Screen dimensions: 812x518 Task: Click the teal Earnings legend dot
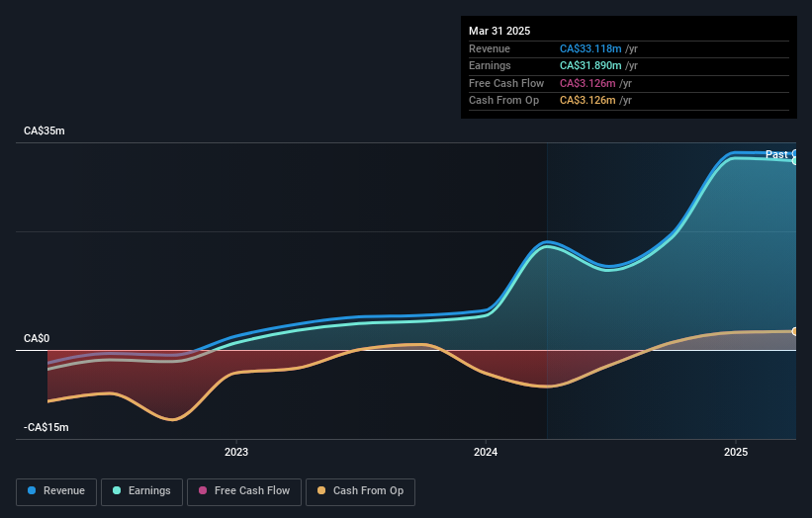click(x=117, y=490)
